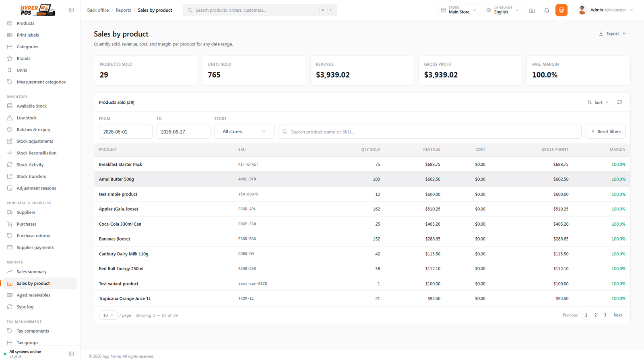Click the Units grid icon
644x362 pixels.
pos(10,70)
